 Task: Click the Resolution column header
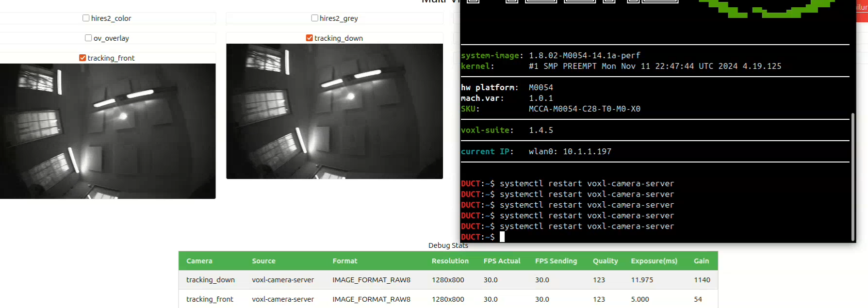click(x=450, y=261)
